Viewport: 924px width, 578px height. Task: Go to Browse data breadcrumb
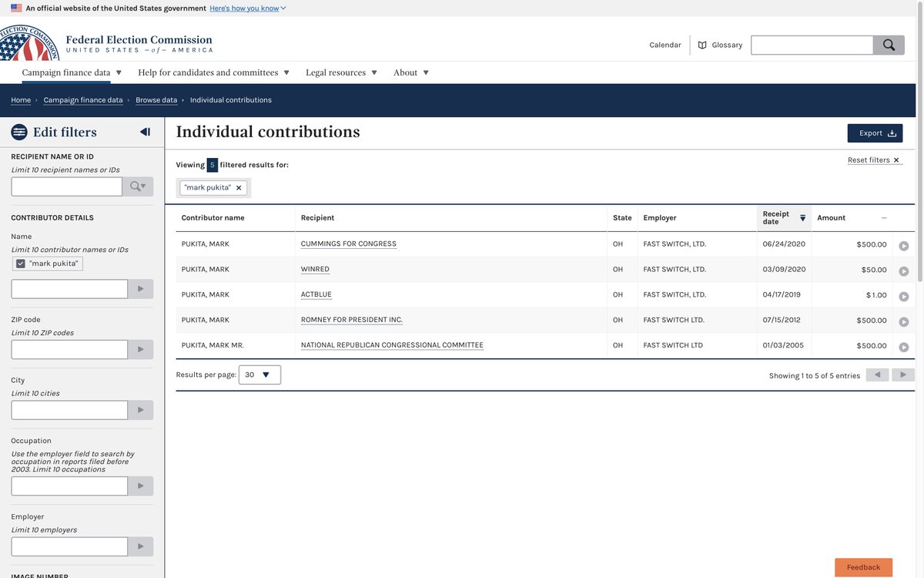click(x=156, y=100)
